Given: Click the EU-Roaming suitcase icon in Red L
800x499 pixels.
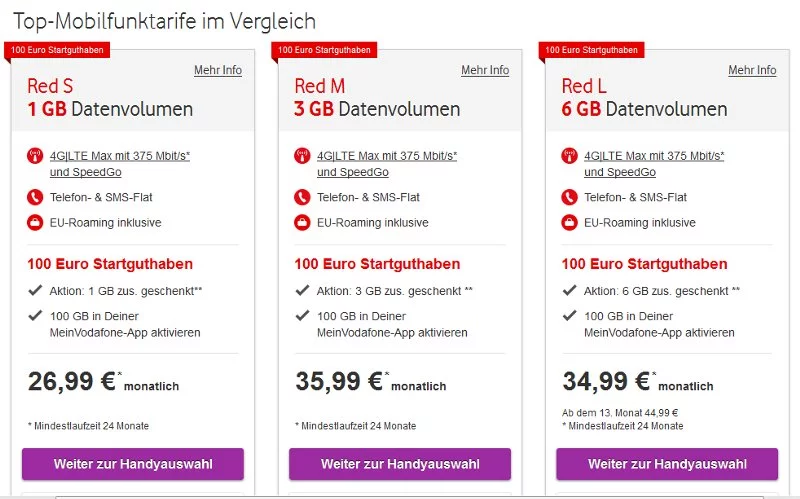Looking at the screenshot, I should [569, 223].
